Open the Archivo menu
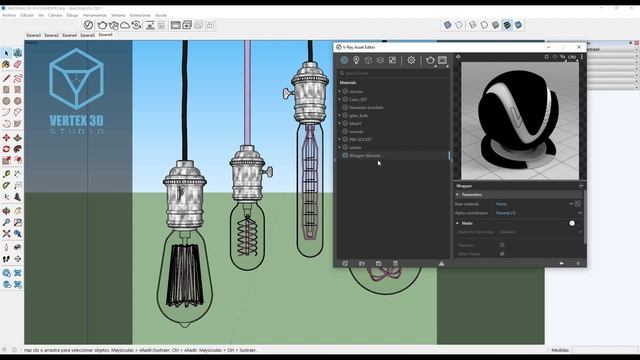The width and height of the screenshot is (640, 360). (x=9, y=15)
